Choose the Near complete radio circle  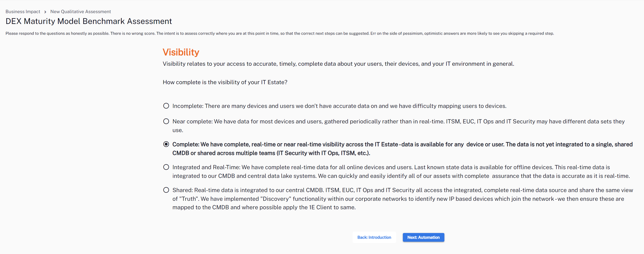(166, 121)
